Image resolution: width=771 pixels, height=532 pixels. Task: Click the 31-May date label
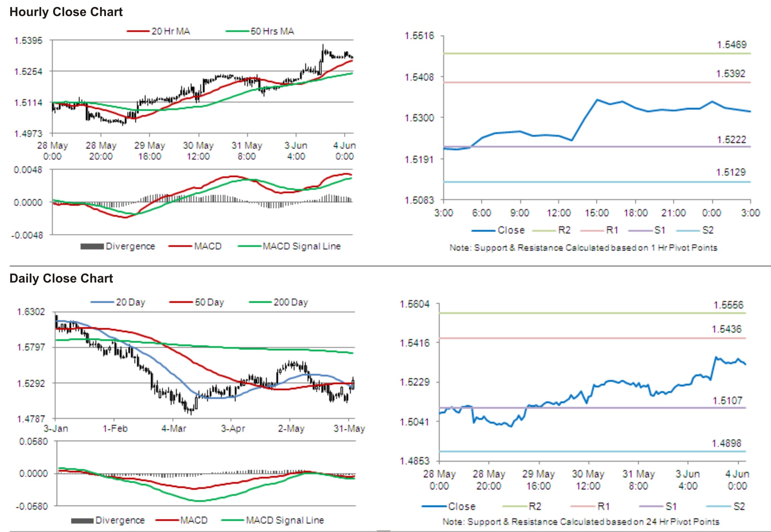[349, 429]
